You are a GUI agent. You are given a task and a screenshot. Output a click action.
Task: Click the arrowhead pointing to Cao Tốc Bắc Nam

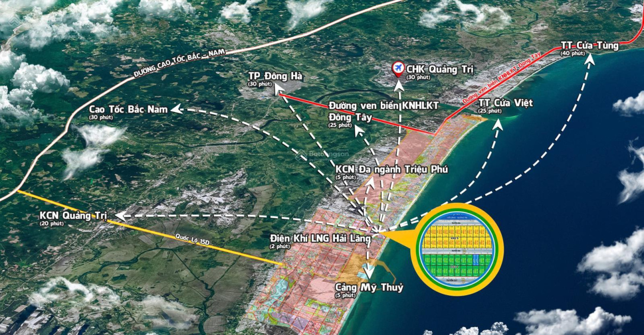176,108
